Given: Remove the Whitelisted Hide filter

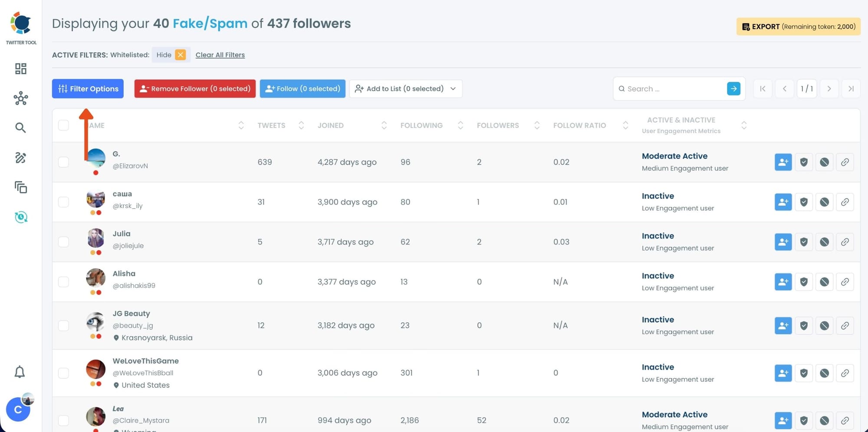Looking at the screenshot, I should (181, 55).
